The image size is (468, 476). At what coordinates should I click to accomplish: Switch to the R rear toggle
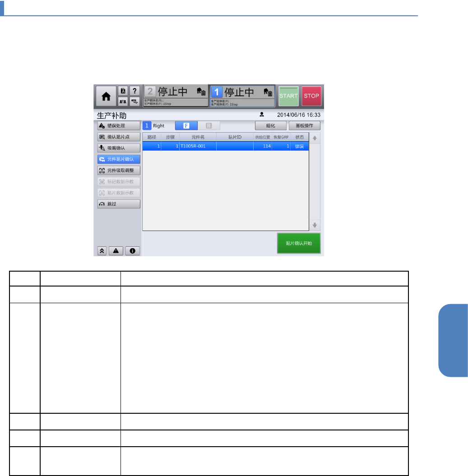coord(209,126)
